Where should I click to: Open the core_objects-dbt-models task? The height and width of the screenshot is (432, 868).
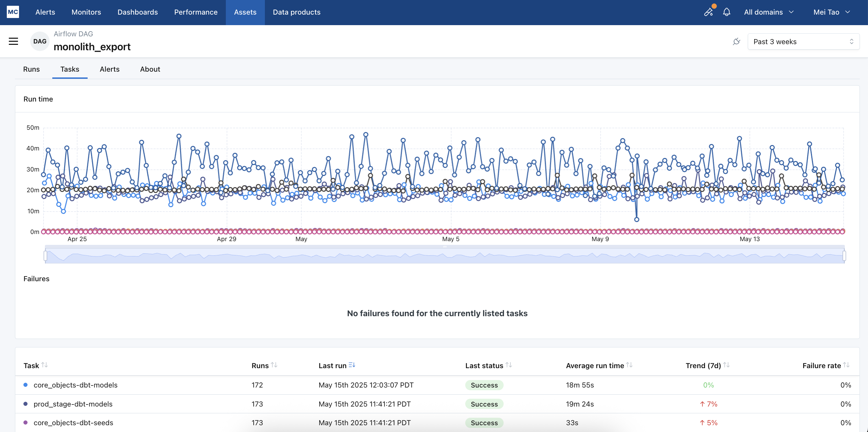click(75, 385)
